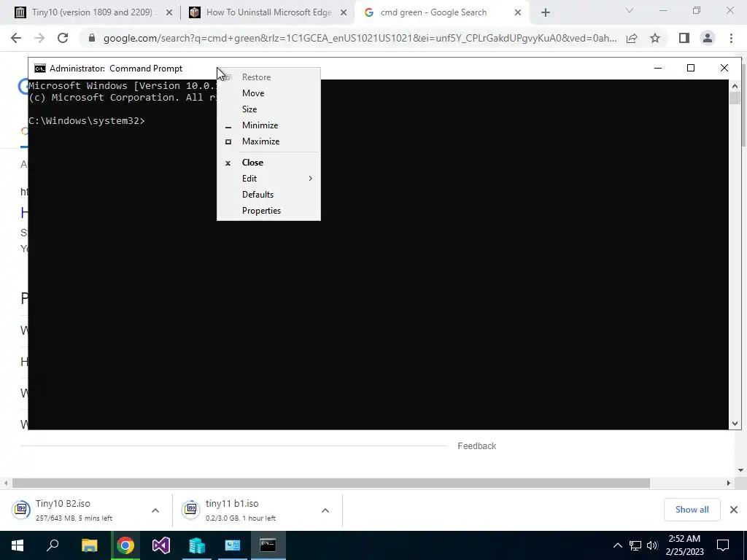The image size is (747, 560).
Task: Click the Feedback link on Google page
Action: [477, 446]
